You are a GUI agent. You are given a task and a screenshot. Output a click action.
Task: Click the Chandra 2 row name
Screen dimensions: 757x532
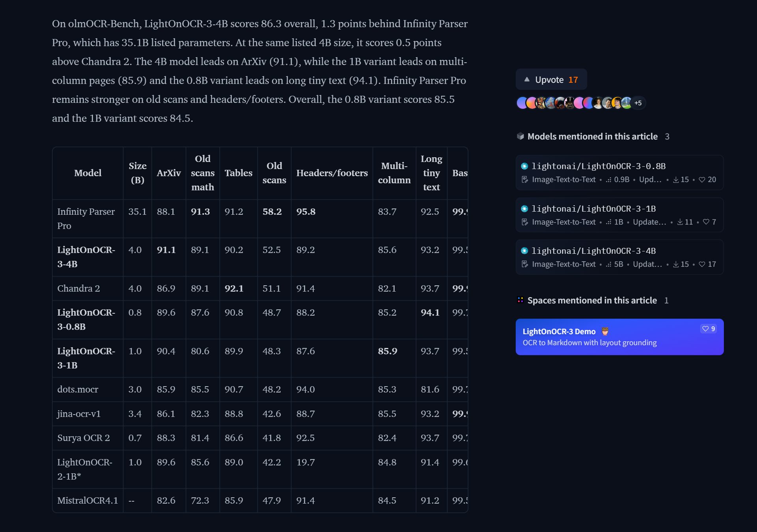pyautogui.click(x=78, y=288)
